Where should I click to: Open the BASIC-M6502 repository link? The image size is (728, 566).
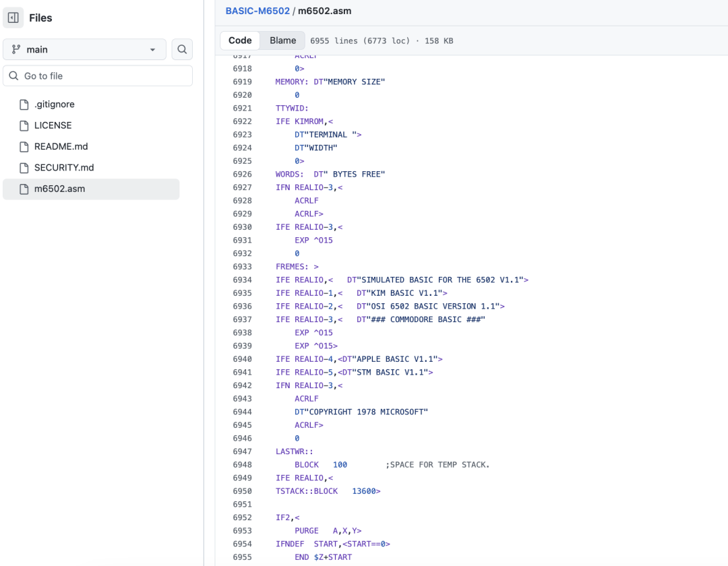coord(257,11)
